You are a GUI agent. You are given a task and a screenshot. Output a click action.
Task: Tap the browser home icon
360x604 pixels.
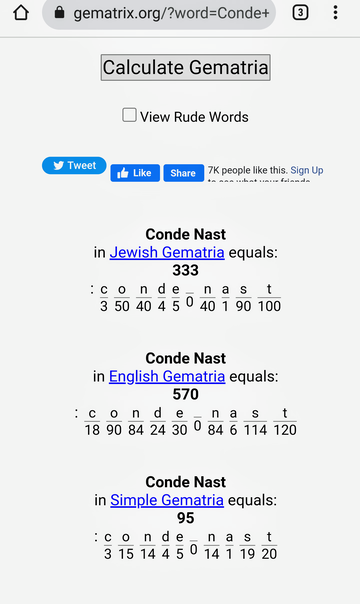[21, 13]
